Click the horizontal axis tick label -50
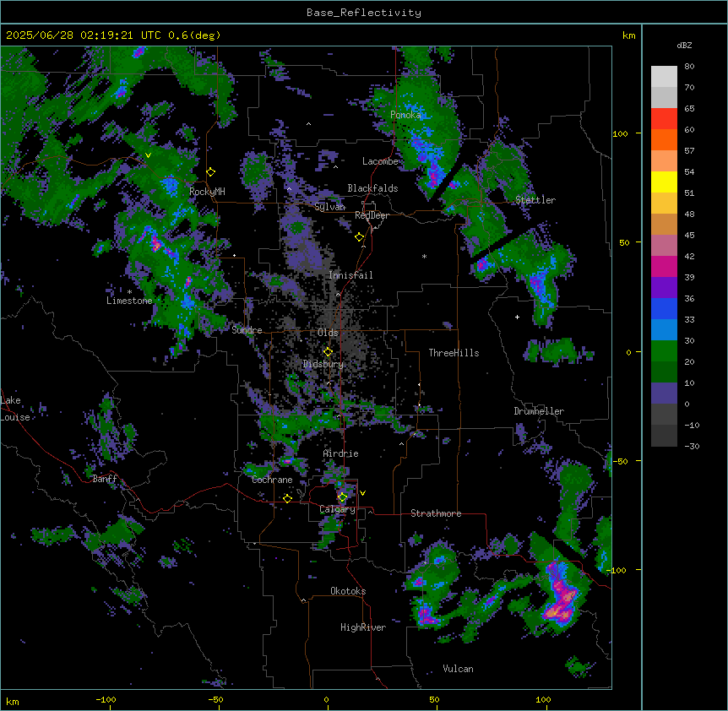 (x=215, y=699)
